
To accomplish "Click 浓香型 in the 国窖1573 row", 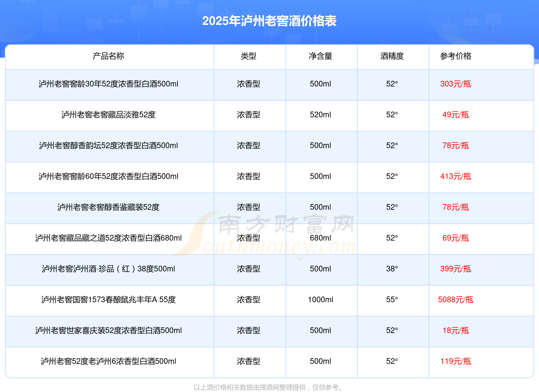I will [249, 300].
